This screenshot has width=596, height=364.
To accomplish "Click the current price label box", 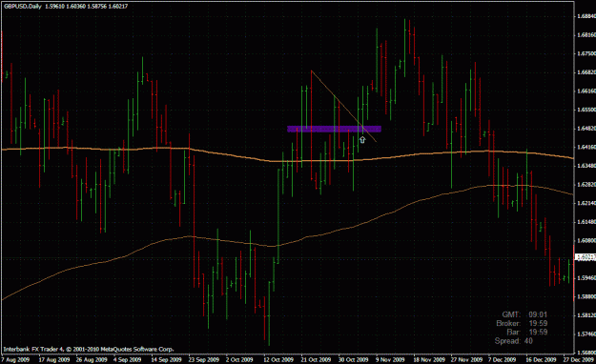I will click(586, 257).
